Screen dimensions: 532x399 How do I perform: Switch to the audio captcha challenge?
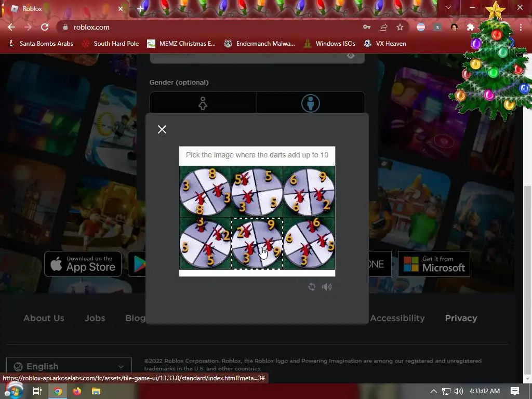coord(327,287)
